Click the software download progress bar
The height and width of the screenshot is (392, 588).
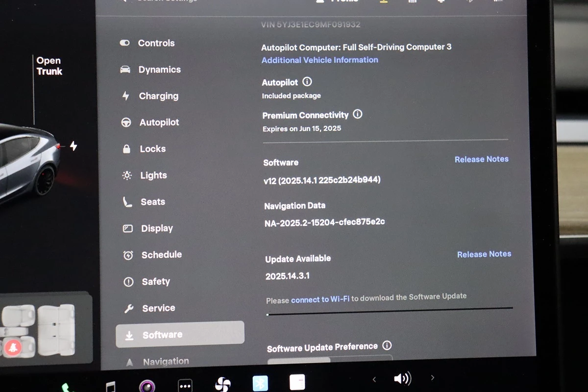coord(390,311)
